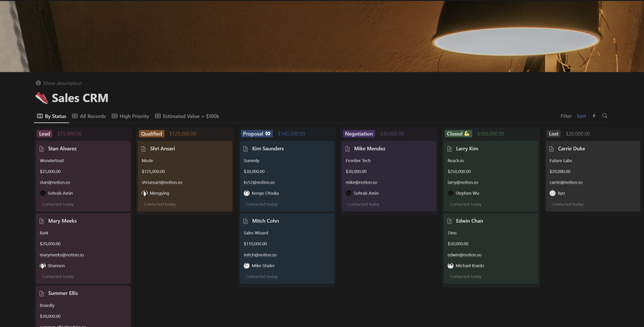The width and height of the screenshot is (644, 327).
Task: Click the Lost status group label
Action: pyautogui.click(x=554, y=134)
